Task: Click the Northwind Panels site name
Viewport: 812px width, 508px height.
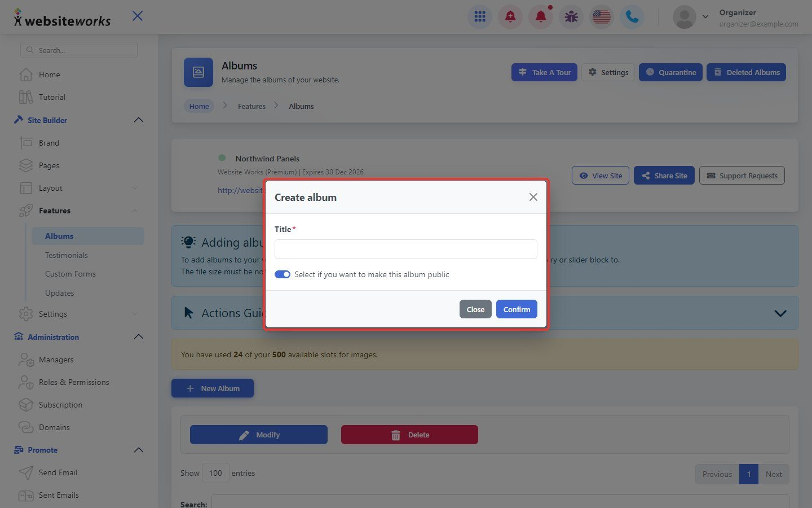Action: (x=267, y=159)
